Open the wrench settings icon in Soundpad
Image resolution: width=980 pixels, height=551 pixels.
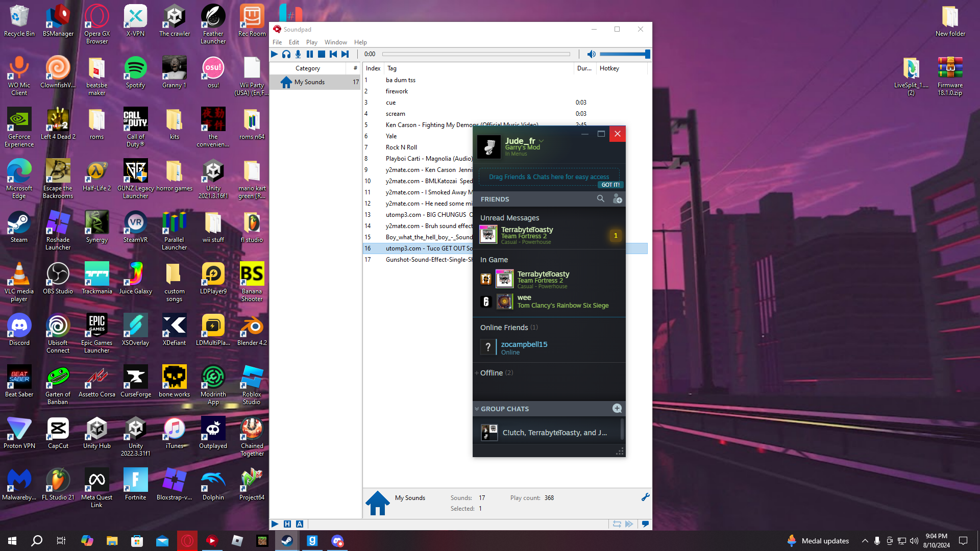[x=645, y=497]
